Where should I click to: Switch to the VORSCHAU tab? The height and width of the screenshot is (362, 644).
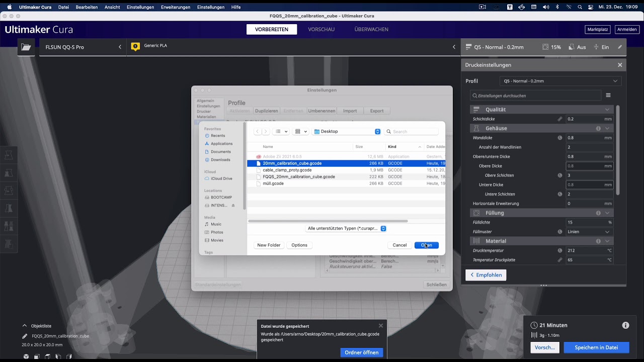point(321,29)
